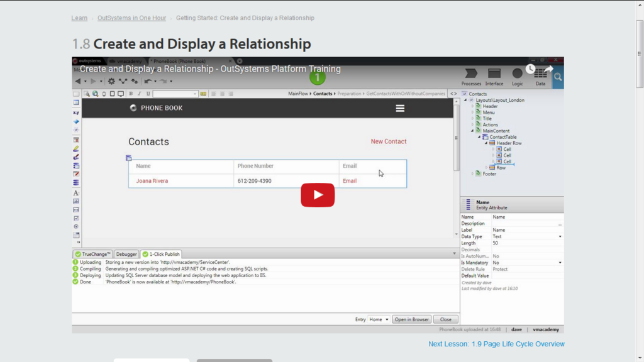Click the browser page vertical scrollbar
Image resolution: width=644 pixels, height=362 pixels.
640,53
